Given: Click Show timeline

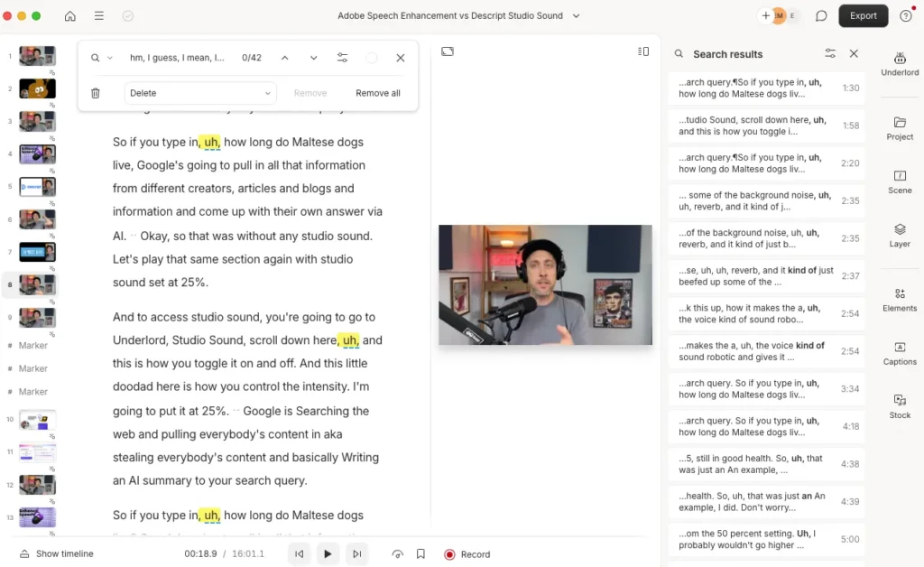Looking at the screenshot, I should pos(57,554).
